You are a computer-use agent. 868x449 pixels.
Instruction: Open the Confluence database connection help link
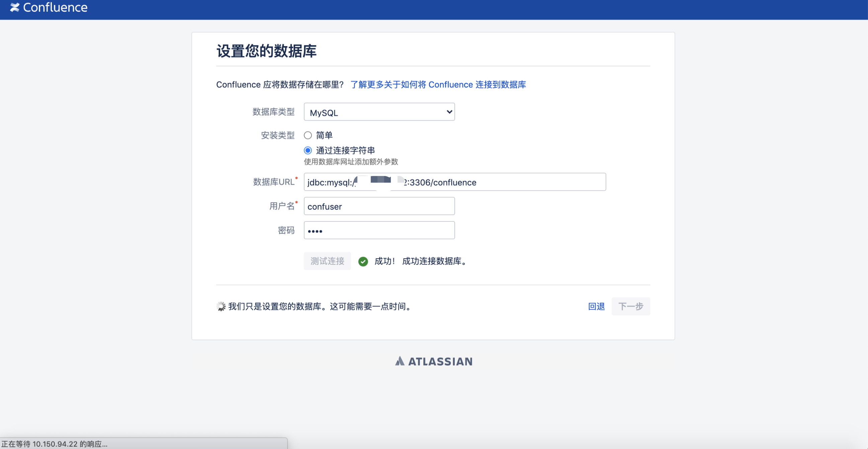coord(438,85)
